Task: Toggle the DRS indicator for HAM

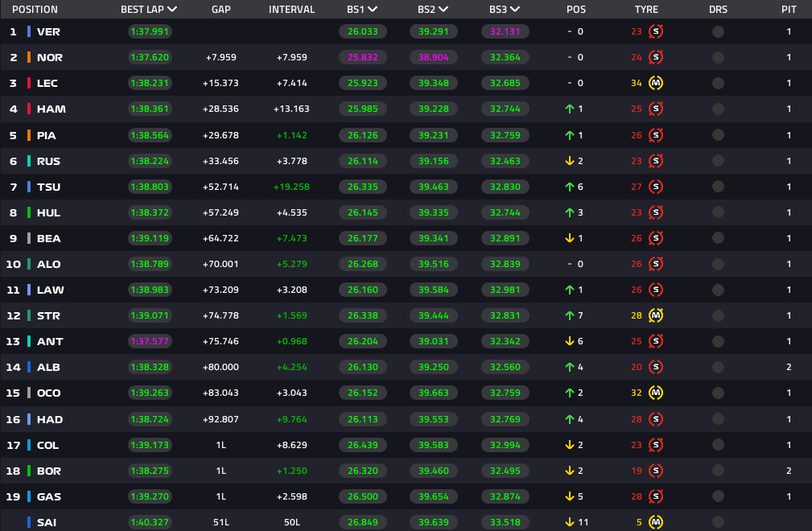Action: click(x=718, y=109)
